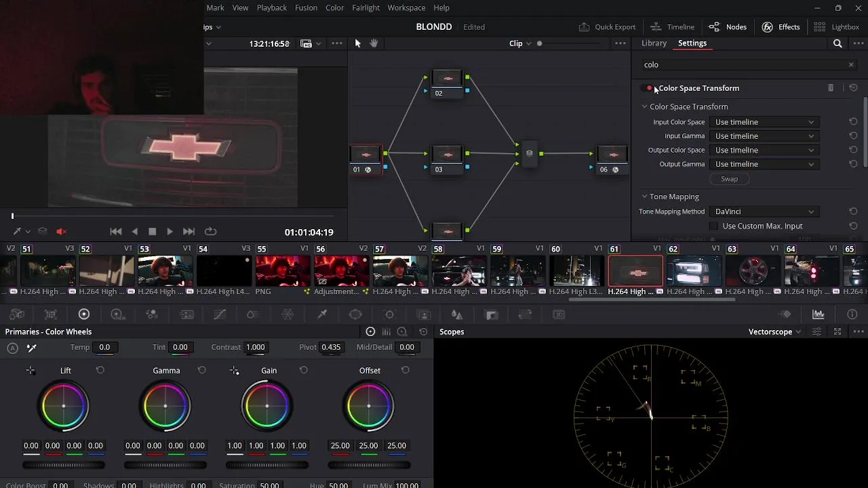Open Input Gamma dropdown
The width and height of the screenshot is (868, 488).
(764, 136)
